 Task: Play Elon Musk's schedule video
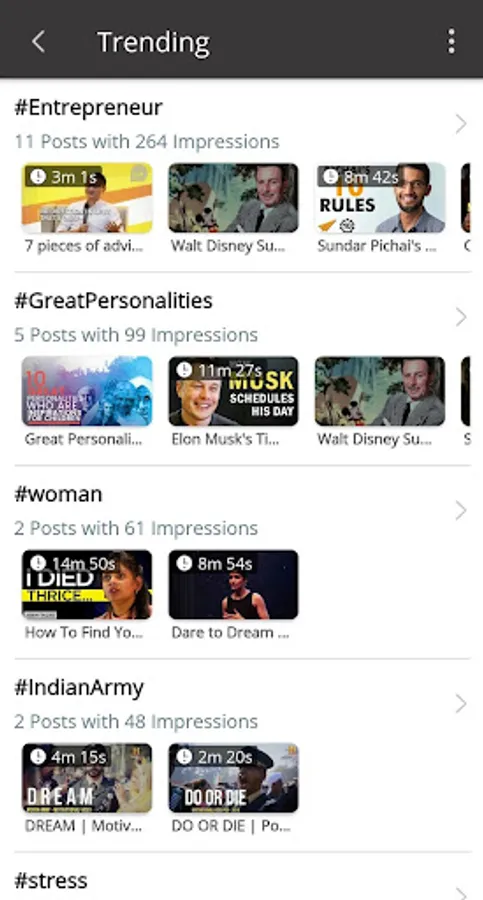(233, 391)
